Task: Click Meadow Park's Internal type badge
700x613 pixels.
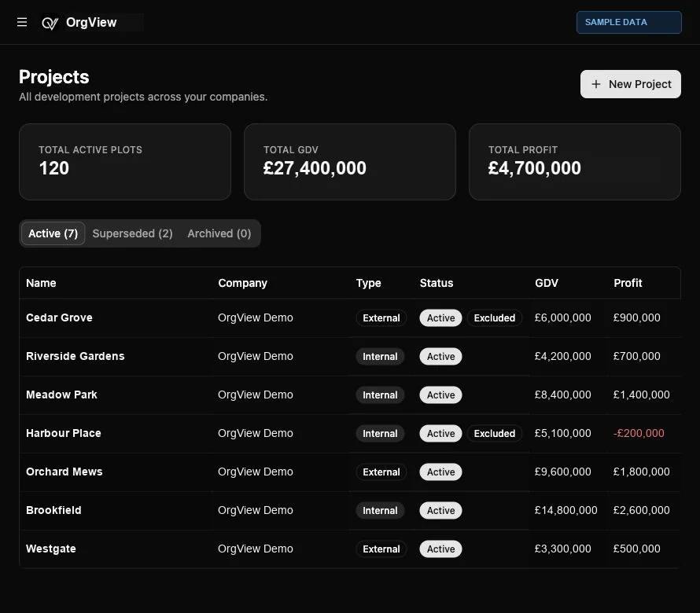Action: pos(380,395)
